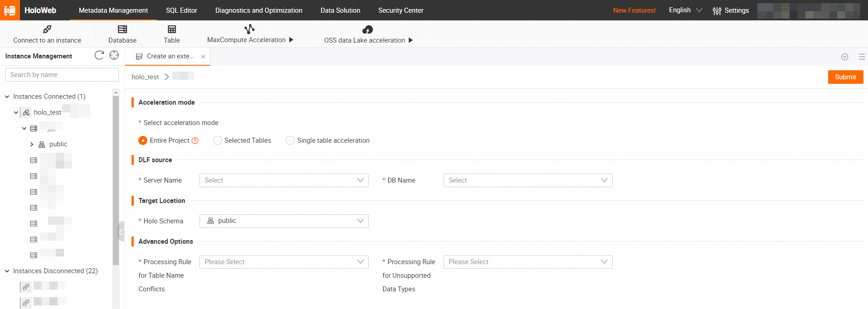
Task: Refresh the Instance Management list
Action: [x=99, y=55]
